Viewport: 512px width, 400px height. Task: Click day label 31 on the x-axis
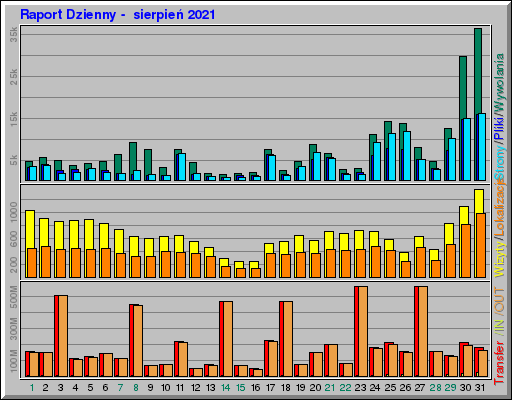pos(480,388)
